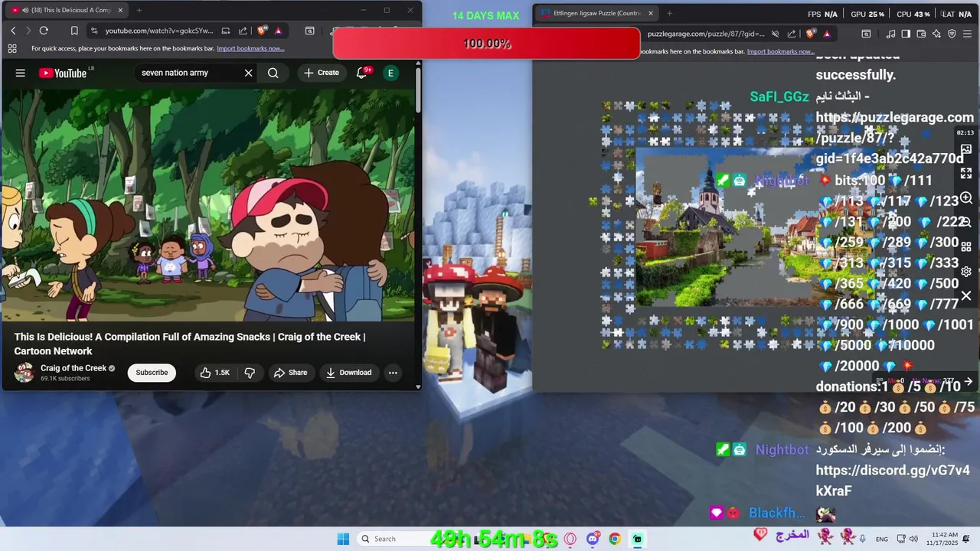Click the YouTube address bar URL
This screenshot has width=980, height=551.
159,31
